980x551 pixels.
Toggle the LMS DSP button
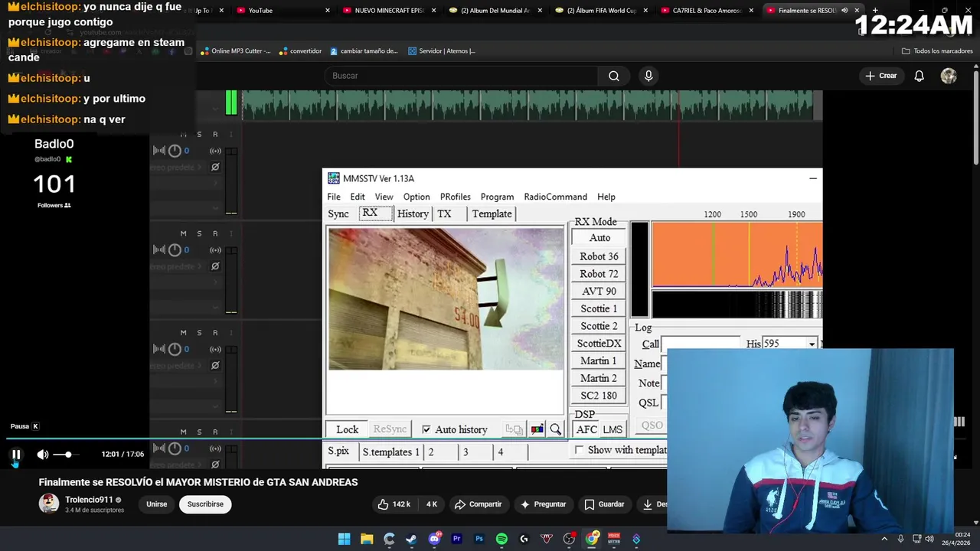[612, 430]
